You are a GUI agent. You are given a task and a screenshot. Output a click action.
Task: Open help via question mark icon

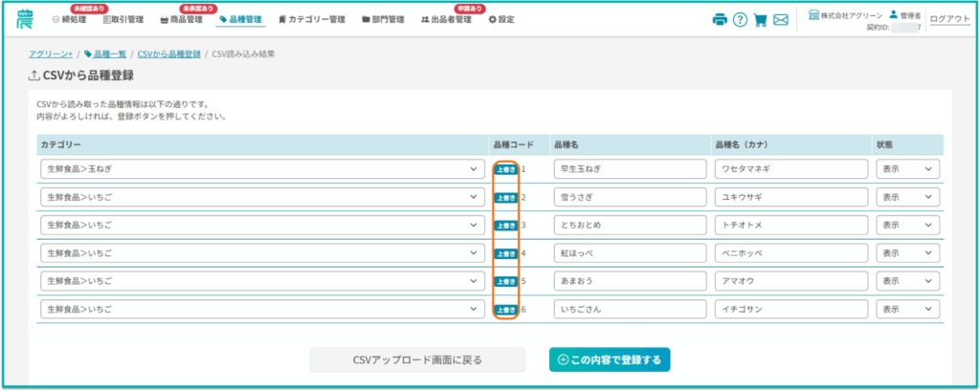[x=740, y=20]
